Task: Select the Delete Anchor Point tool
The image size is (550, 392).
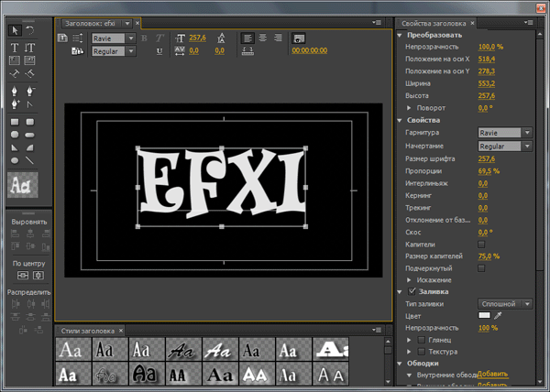Action: (x=30, y=92)
